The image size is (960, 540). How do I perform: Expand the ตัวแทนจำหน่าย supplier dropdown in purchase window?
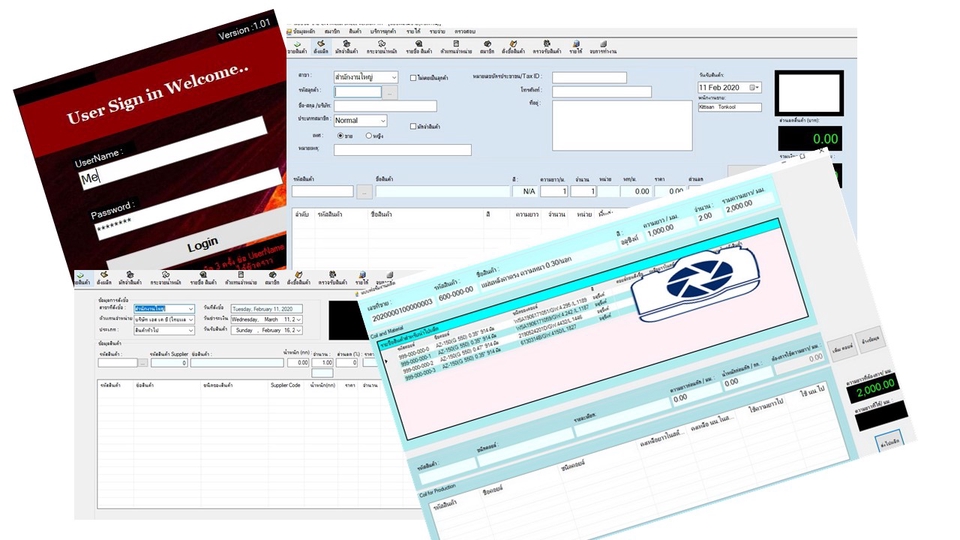(x=190, y=320)
